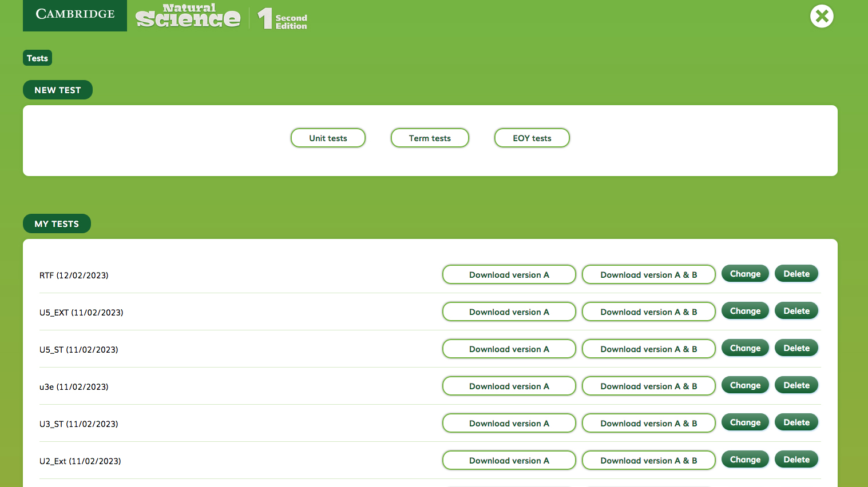Select the 'U5_EXT (11/02/2023)' test name
Viewport: 868px width, 487px height.
point(81,313)
